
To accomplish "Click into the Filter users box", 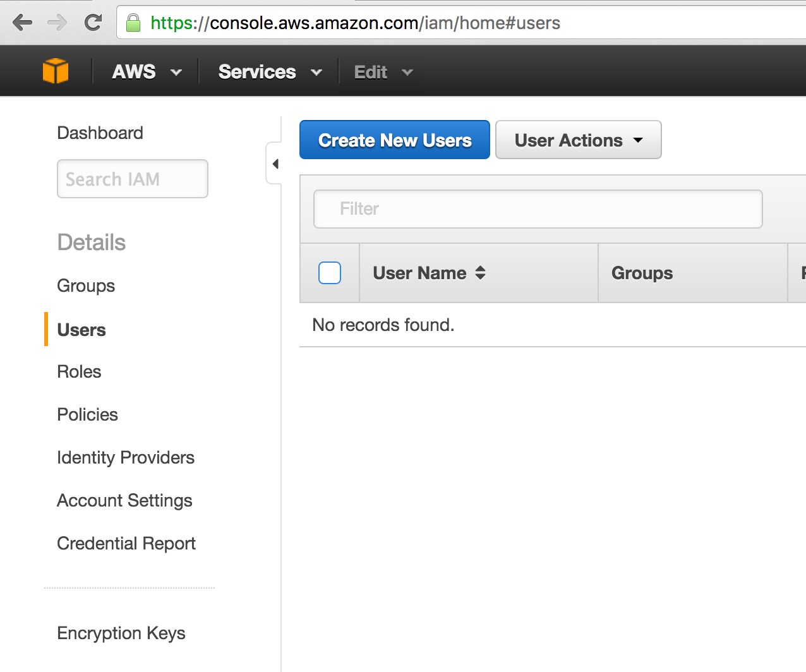I will click(538, 209).
